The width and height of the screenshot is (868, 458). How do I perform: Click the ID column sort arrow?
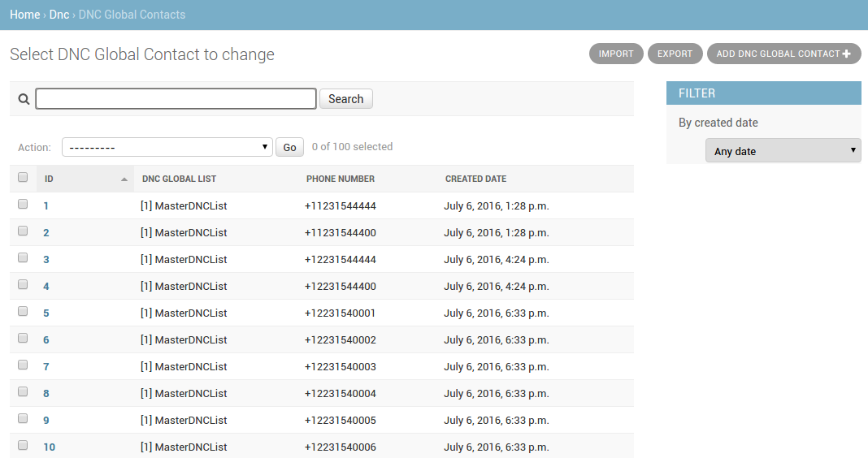[x=124, y=179]
